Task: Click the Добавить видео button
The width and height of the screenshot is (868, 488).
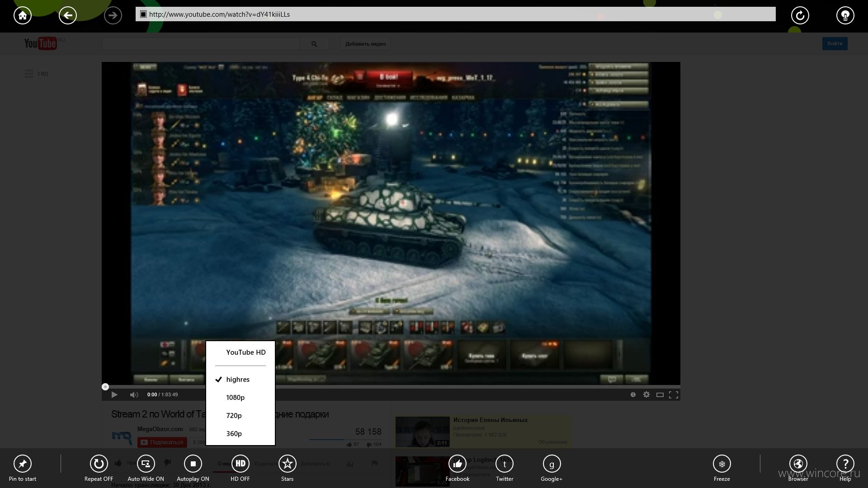Action: pyautogui.click(x=366, y=44)
